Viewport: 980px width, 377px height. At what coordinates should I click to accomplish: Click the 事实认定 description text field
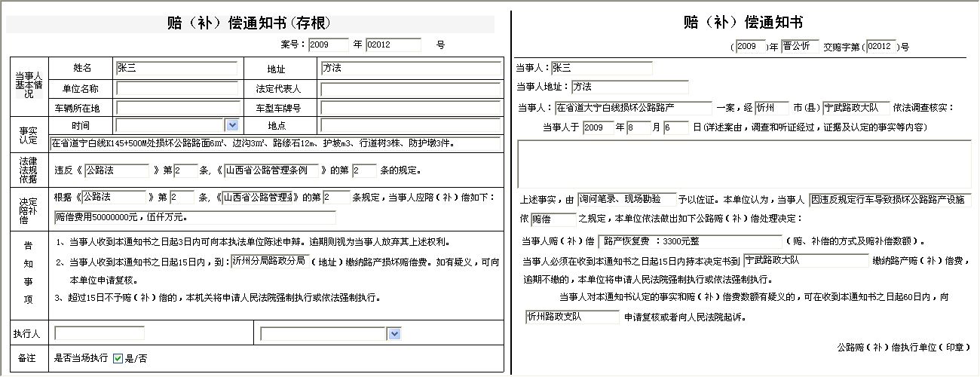coord(275,143)
